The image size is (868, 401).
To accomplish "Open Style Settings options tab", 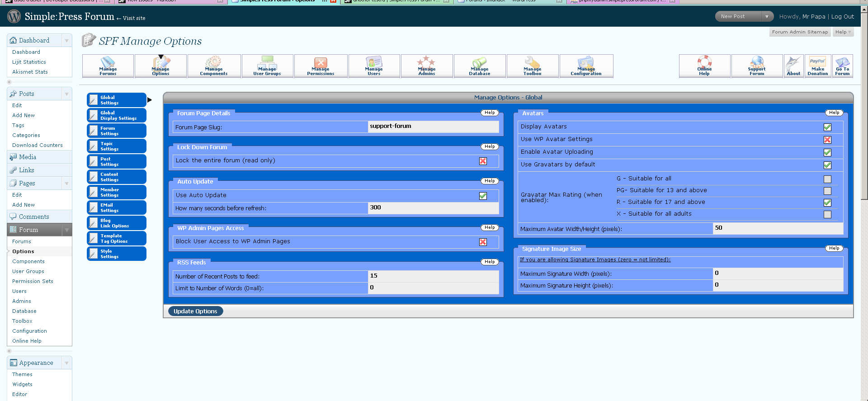I will click(x=117, y=254).
